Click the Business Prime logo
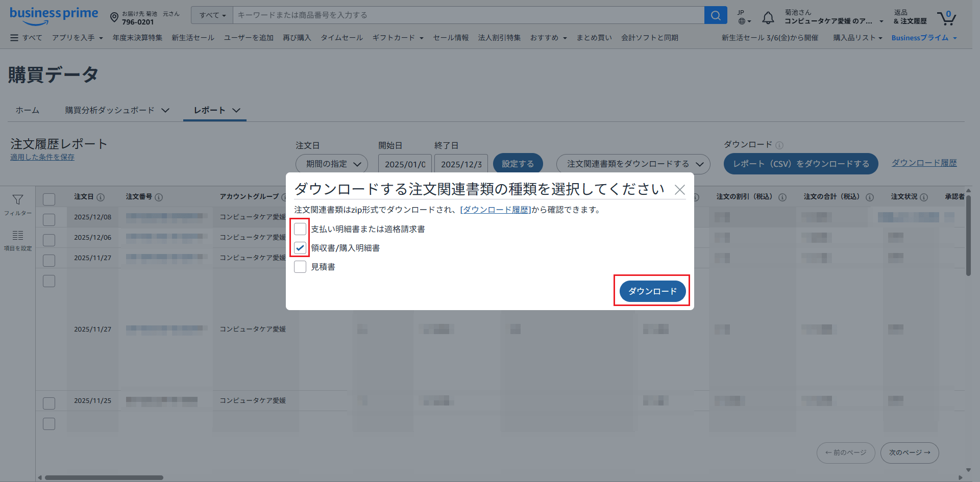This screenshot has width=980, height=482. point(54,15)
